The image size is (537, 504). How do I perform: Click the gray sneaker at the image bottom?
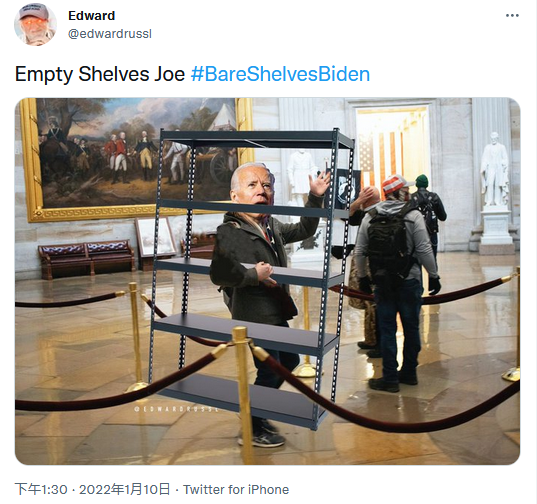(x=264, y=438)
